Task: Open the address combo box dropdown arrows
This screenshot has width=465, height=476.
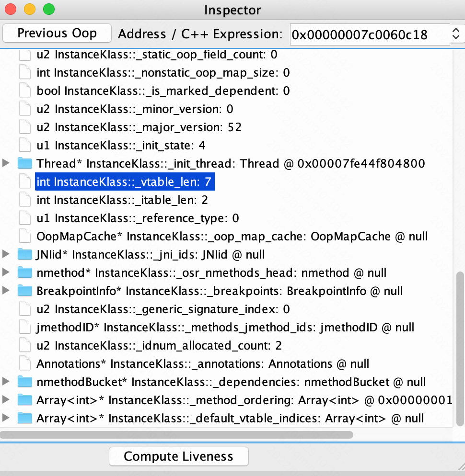Action: (455, 34)
